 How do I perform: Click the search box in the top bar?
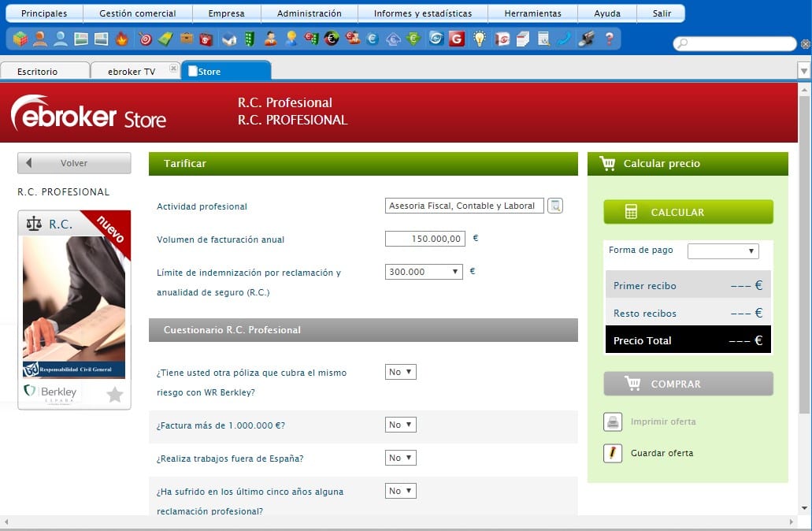tap(734, 43)
